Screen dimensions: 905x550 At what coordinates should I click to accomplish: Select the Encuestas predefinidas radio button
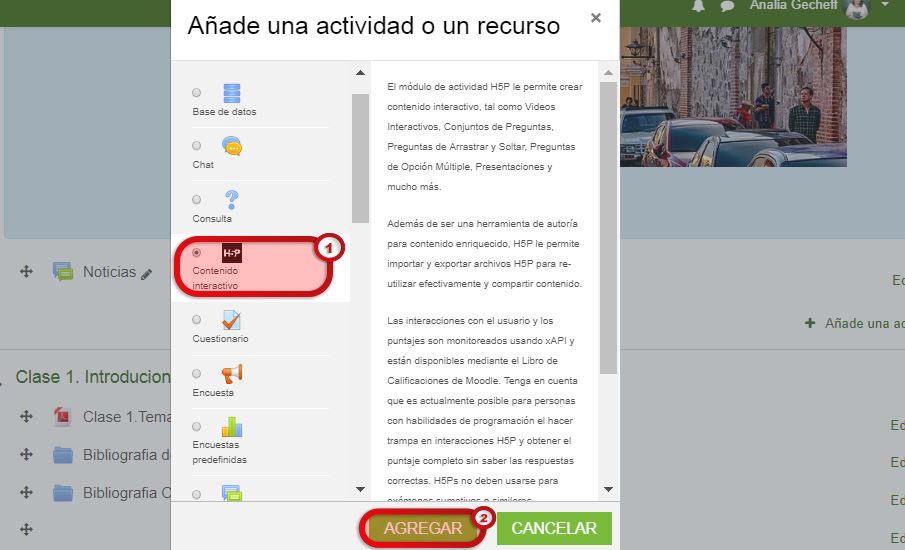197,426
